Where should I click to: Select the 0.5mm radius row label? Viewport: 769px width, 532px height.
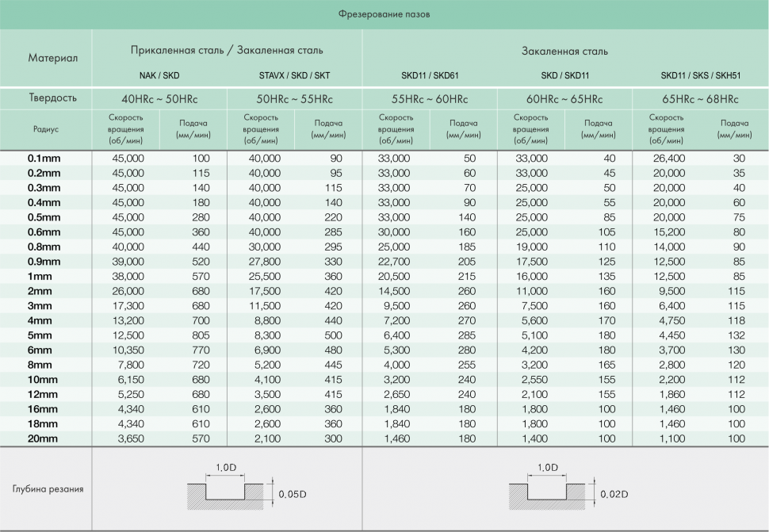[x=44, y=217]
